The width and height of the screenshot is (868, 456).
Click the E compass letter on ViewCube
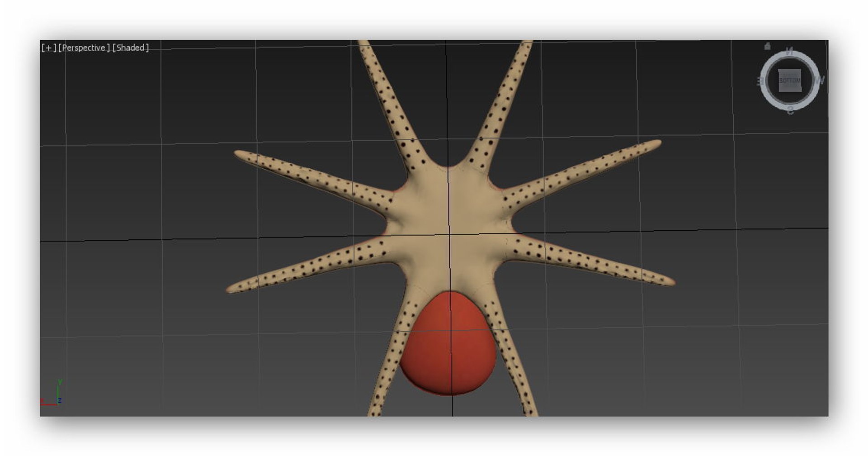[x=759, y=81]
